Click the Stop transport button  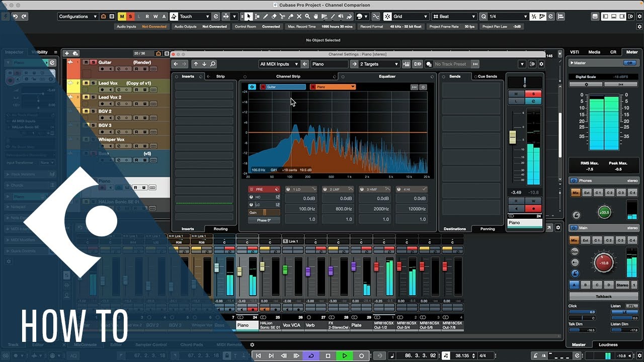328,356
